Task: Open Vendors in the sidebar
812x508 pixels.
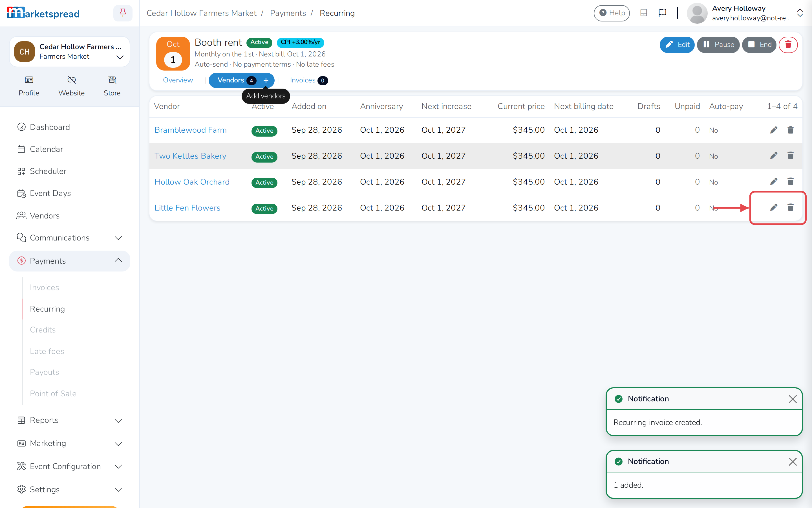Action: point(45,216)
